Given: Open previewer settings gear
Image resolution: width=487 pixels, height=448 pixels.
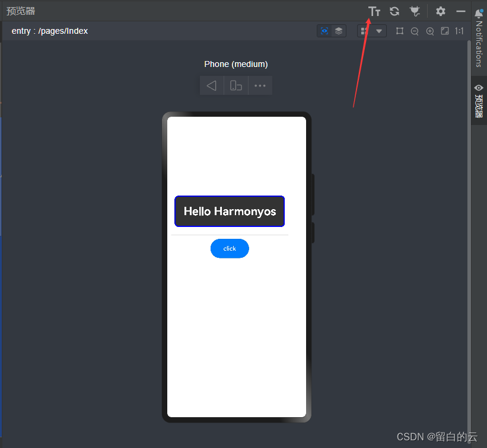Looking at the screenshot, I should tap(440, 11).
